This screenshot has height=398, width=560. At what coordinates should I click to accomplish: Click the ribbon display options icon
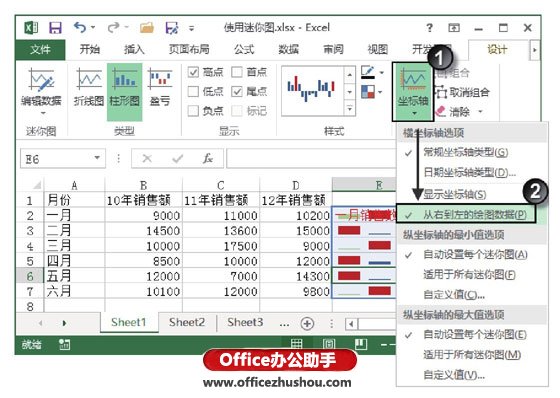[x=454, y=28]
